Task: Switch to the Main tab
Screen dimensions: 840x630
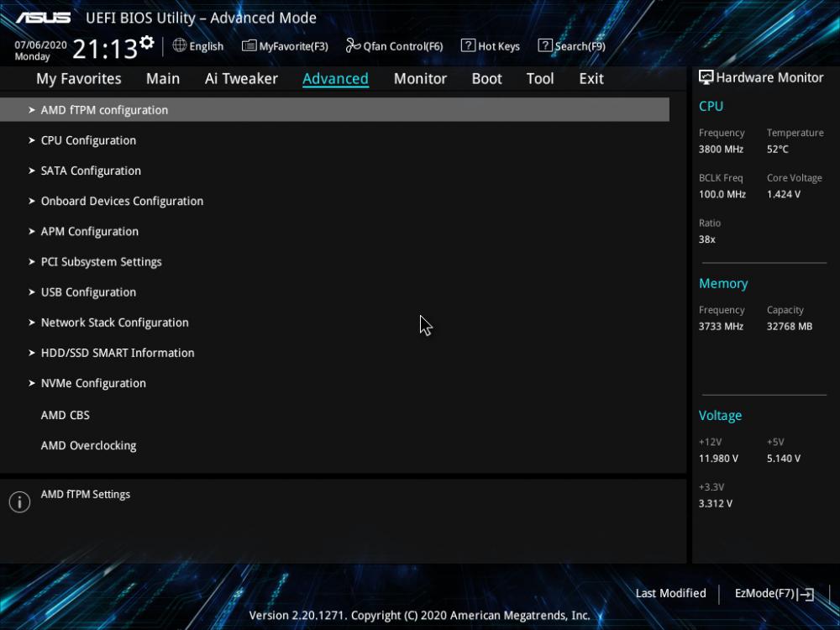Action: tap(163, 79)
